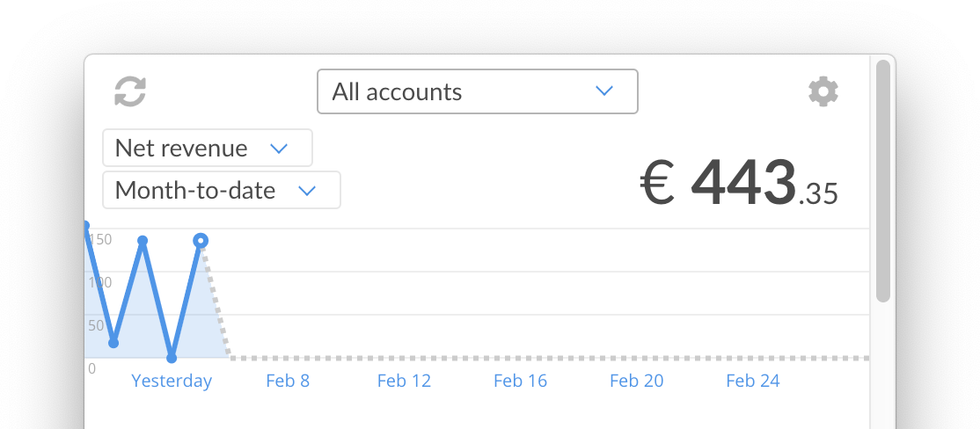The height and width of the screenshot is (429, 980).
Task: Click the 443.35 revenue total
Action: (x=764, y=185)
